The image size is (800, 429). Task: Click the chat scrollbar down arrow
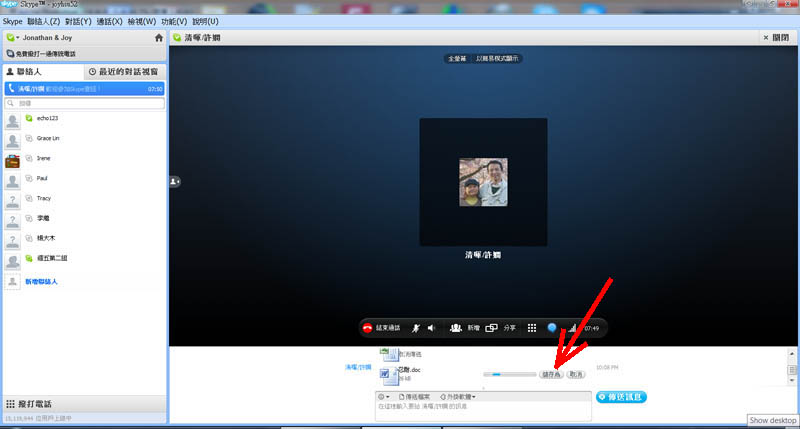(792, 380)
